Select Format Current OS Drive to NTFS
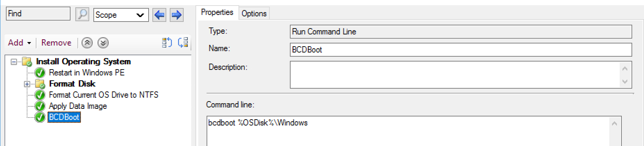The height and width of the screenshot is (146, 644). (x=103, y=95)
